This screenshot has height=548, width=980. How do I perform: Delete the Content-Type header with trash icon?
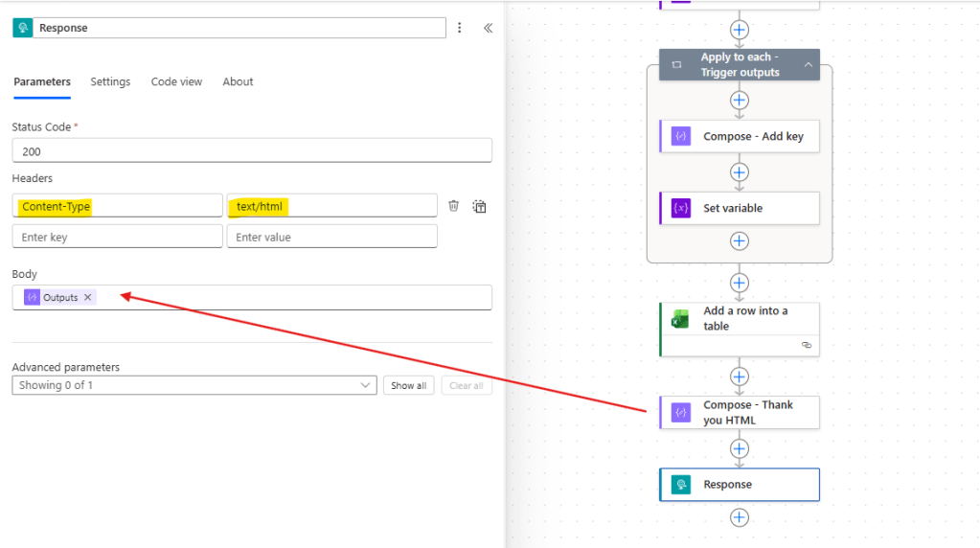[454, 206]
